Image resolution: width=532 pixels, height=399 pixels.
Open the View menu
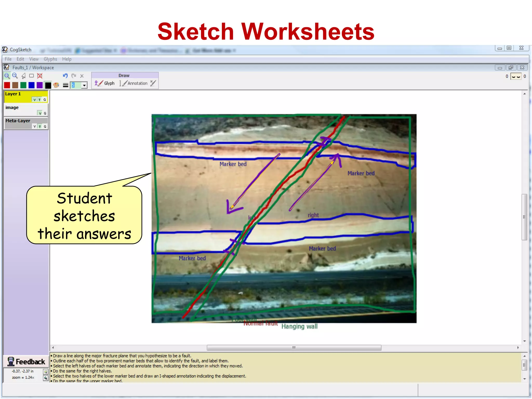(34, 59)
